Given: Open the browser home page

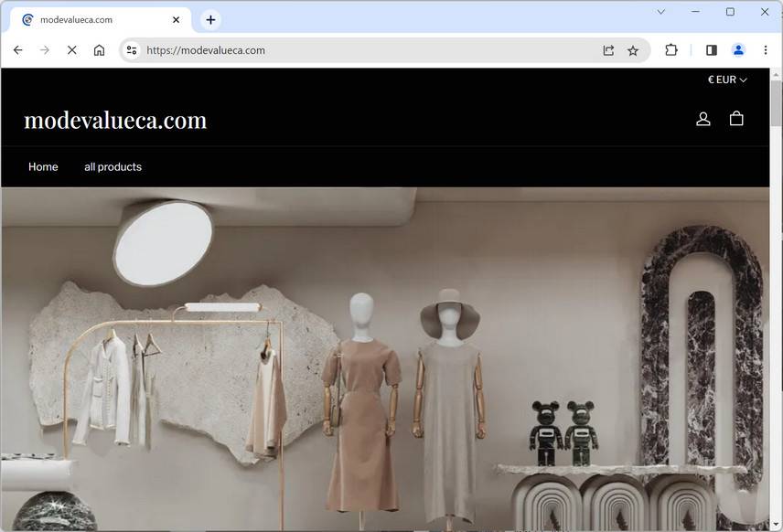Looking at the screenshot, I should (x=100, y=50).
